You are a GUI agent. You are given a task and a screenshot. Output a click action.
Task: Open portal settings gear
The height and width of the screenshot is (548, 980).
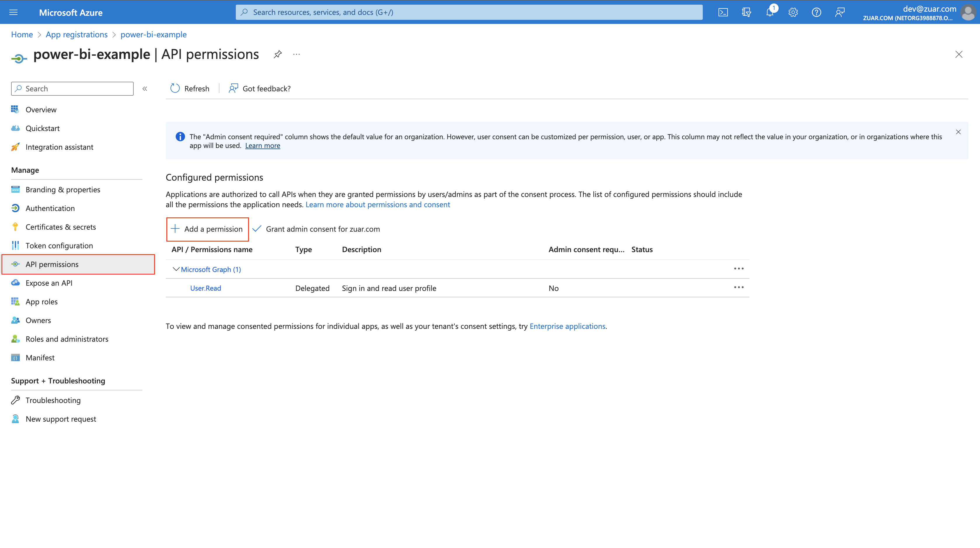pyautogui.click(x=793, y=12)
